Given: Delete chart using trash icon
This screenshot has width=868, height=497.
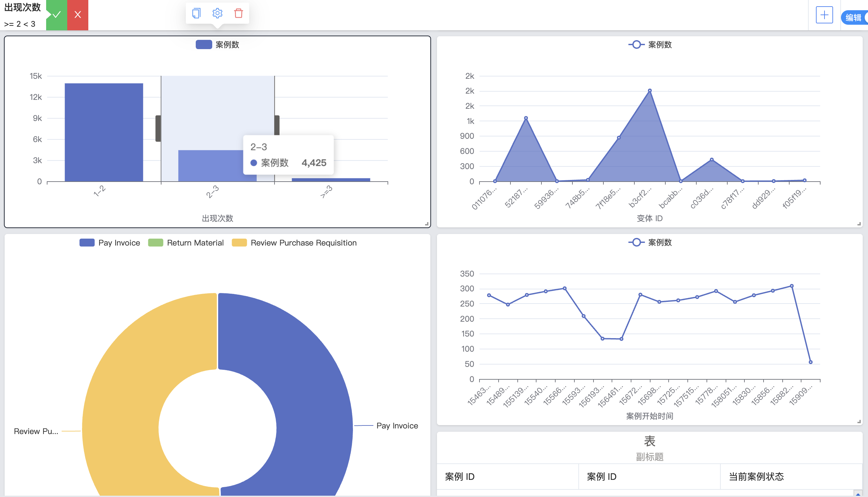Looking at the screenshot, I should click(x=239, y=13).
